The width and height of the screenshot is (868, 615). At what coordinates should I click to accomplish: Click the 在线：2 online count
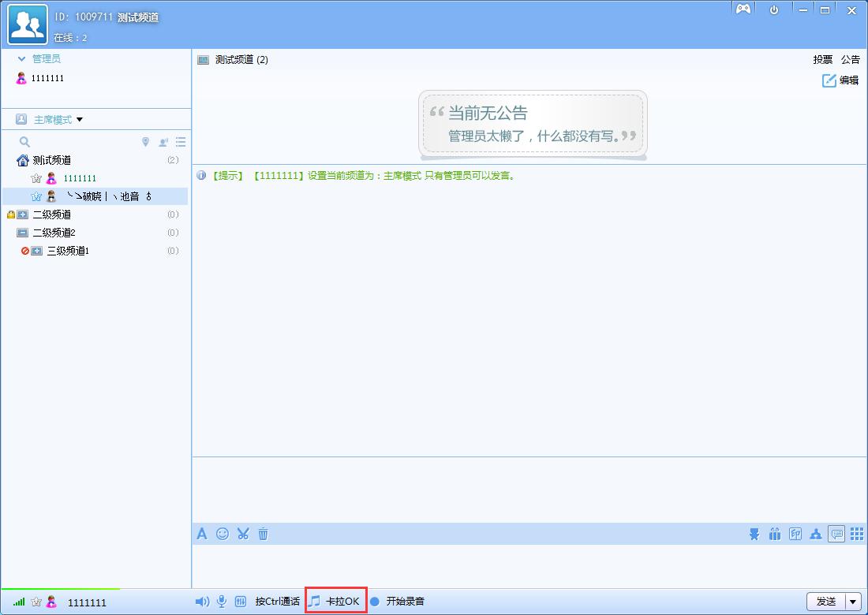pos(70,38)
